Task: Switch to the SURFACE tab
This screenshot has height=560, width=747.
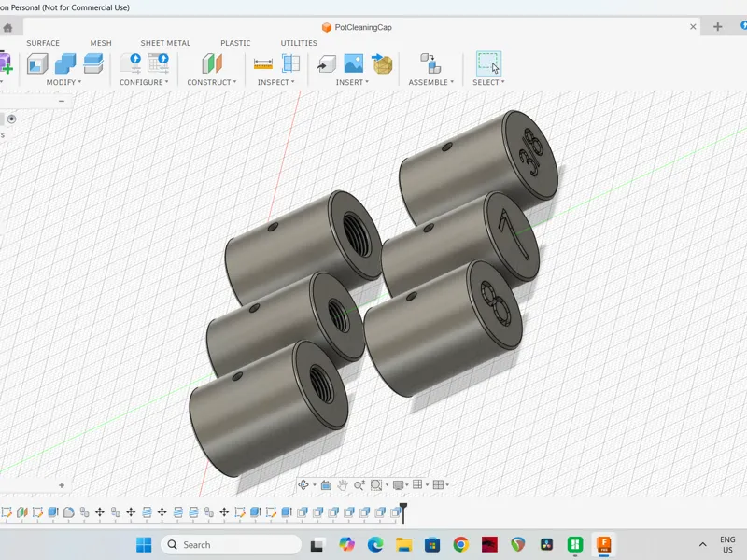Action: point(43,43)
